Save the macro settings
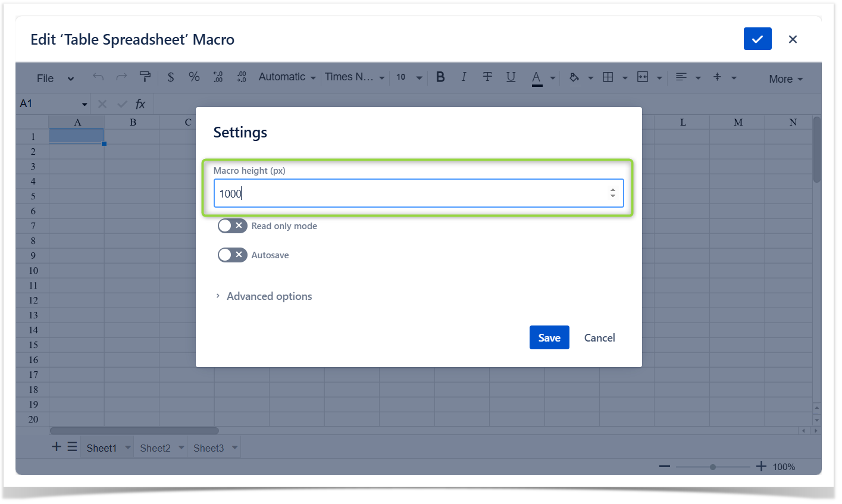Screen dimensions: 842x504 tap(549, 337)
